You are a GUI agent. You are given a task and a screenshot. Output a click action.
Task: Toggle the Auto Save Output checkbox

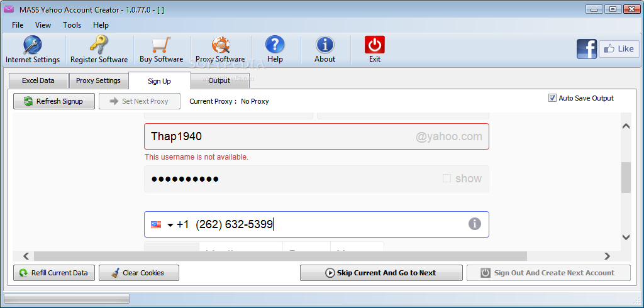(552, 98)
